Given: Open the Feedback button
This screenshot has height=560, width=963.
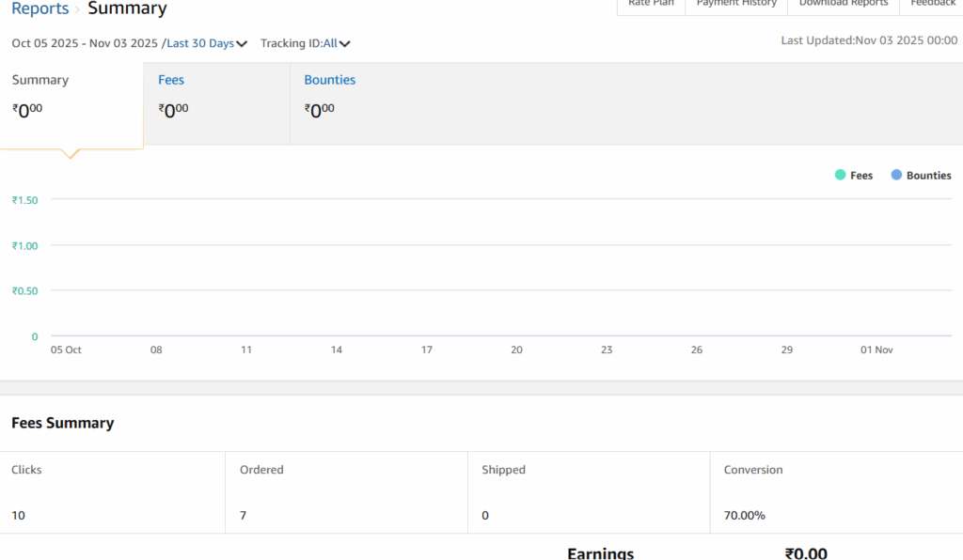Looking at the screenshot, I should point(932,5).
